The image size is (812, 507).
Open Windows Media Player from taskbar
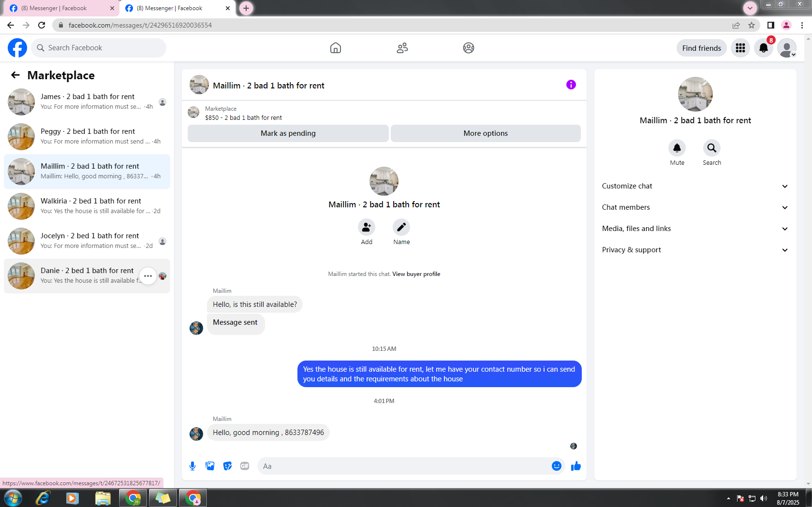tap(73, 498)
